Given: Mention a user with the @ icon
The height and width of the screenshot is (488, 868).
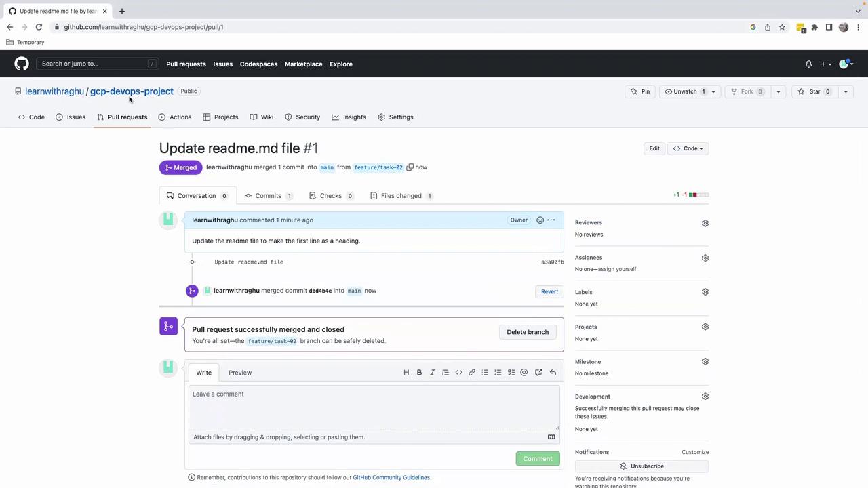Looking at the screenshot, I should click(x=524, y=372).
